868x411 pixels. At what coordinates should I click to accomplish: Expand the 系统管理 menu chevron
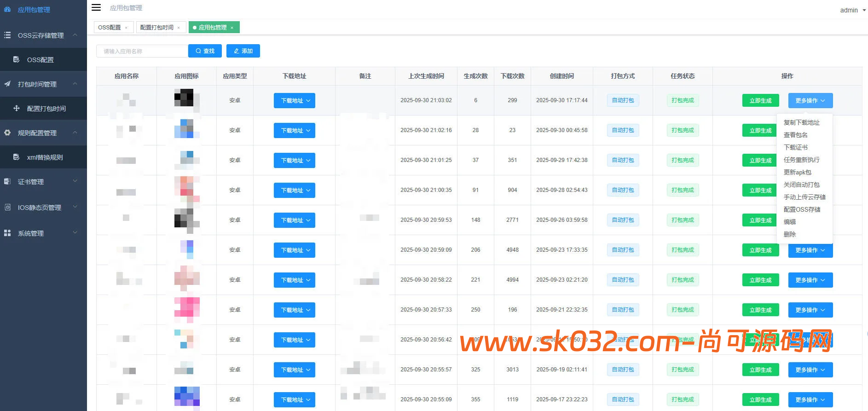pyautogui.click(x=75, y=233)
